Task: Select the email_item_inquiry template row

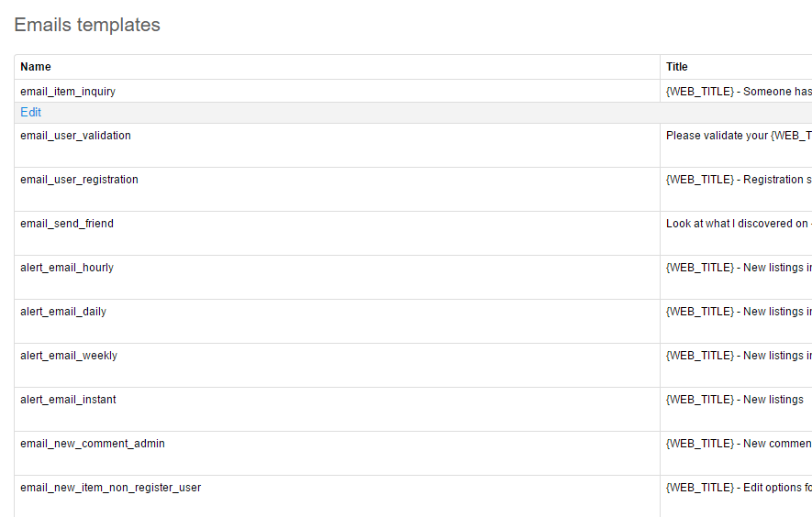Action: (68, 92)
